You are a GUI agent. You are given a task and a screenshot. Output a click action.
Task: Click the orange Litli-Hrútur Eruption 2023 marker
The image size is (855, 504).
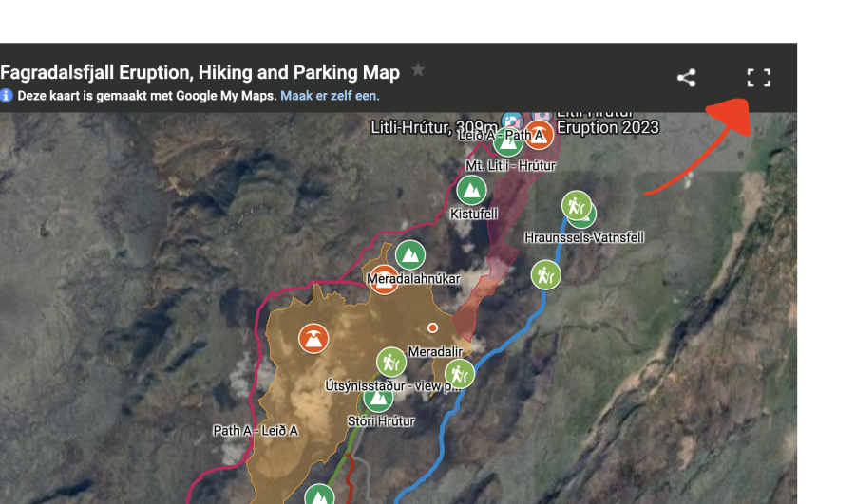click(x=540, y=135)
